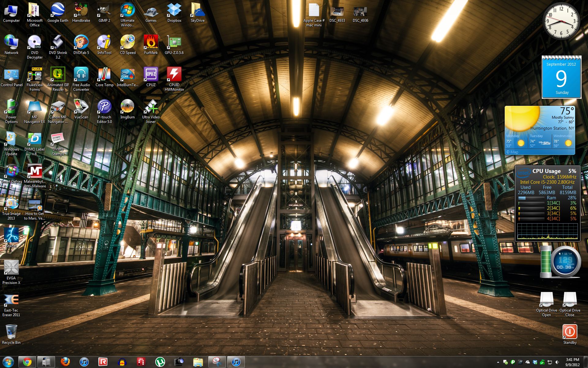588x368 pixels.
Task: Click the taskbar clock showing 3:41 PM
Action: [x=572, y=362]
